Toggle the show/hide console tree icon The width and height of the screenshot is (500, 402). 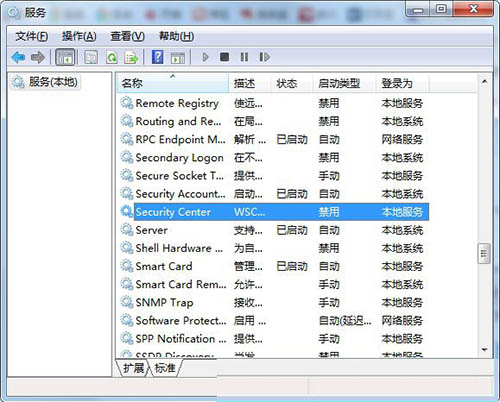click(x=65, y=57)
